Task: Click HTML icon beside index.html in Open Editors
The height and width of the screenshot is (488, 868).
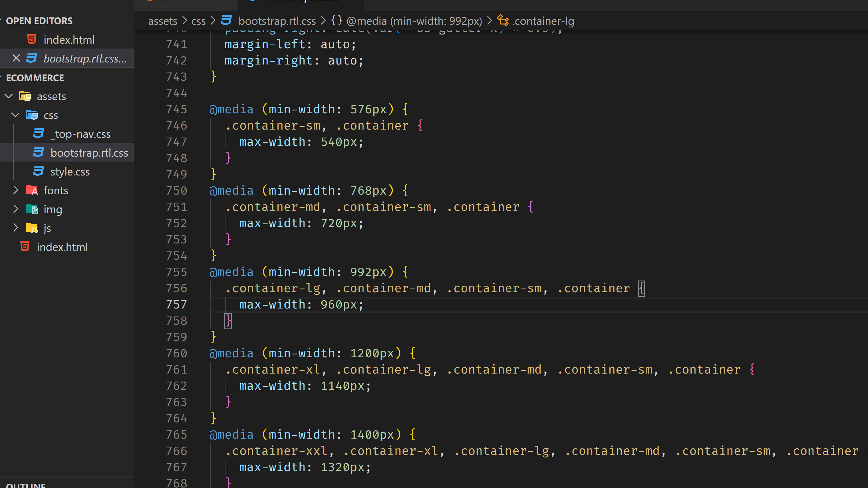Action: pyautogui.click(x=32, y=39)
